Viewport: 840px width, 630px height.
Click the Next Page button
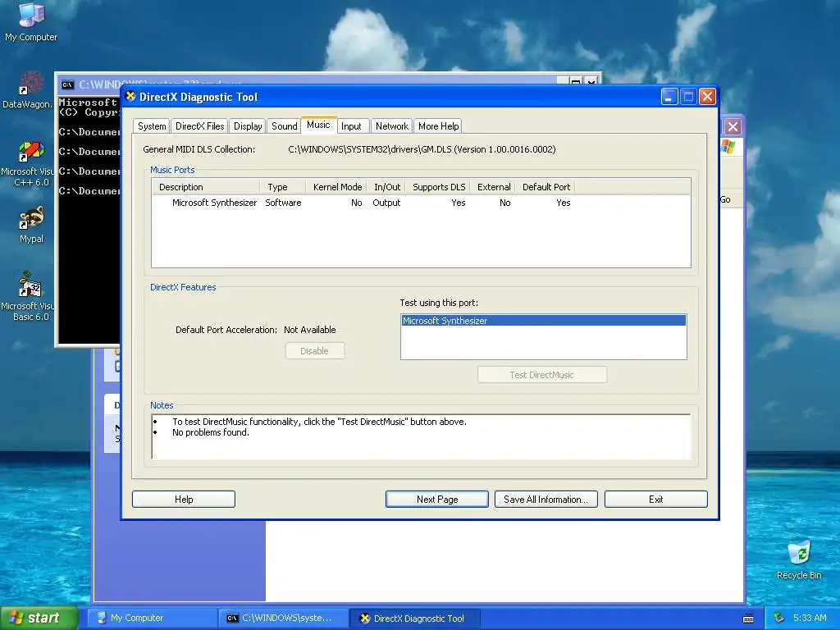click(437, 500)
